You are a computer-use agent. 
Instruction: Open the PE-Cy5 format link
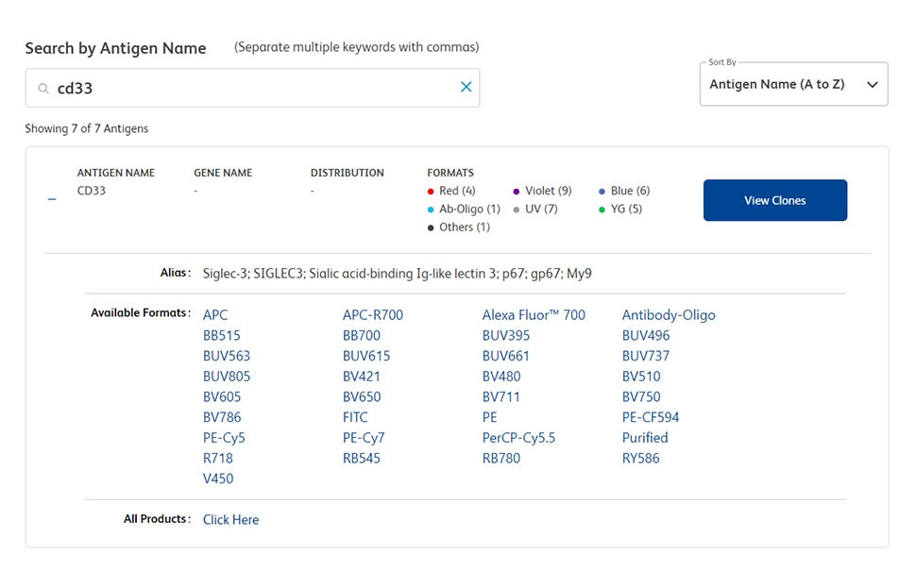(x=224, y=438)
